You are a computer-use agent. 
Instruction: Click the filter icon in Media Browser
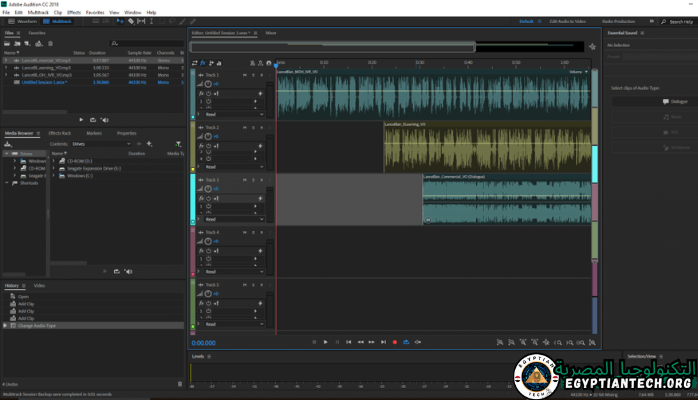click(x=179, y=144)
